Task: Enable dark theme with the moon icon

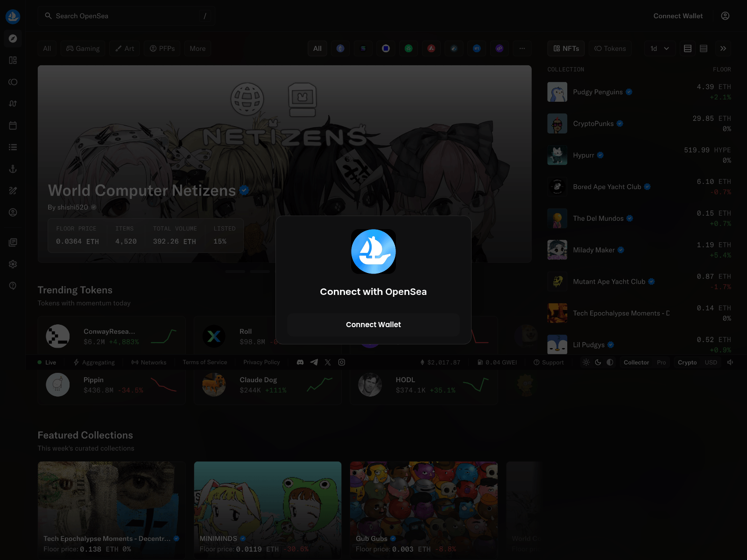Action: tap(598, 362)
